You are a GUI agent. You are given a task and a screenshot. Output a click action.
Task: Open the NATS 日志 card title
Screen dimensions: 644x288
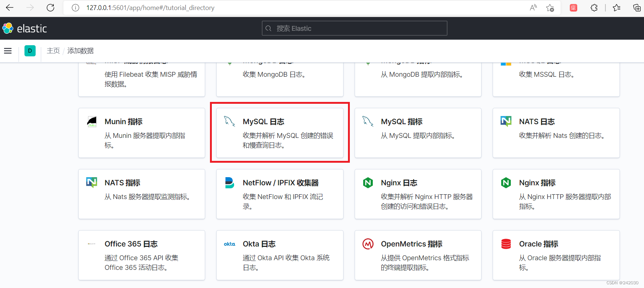(537, 122)
